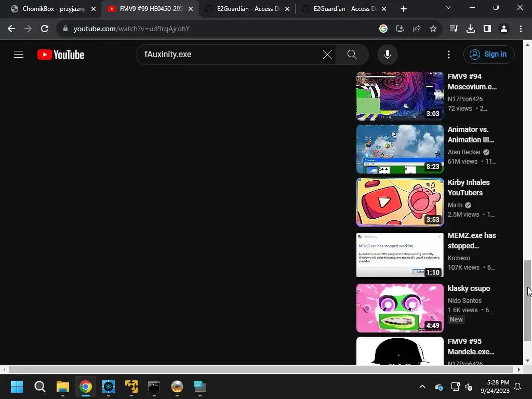Reload the page
532x399 pixels.
coord(45,29)
